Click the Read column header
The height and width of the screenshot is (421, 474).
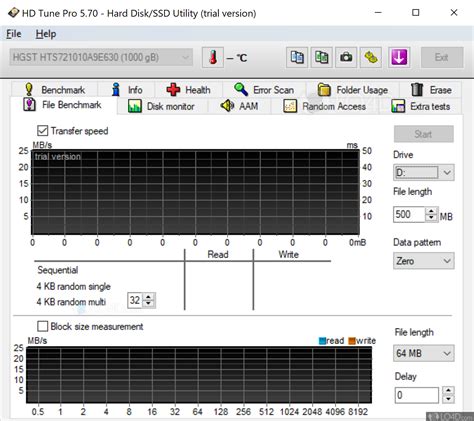tap(218, 255)
